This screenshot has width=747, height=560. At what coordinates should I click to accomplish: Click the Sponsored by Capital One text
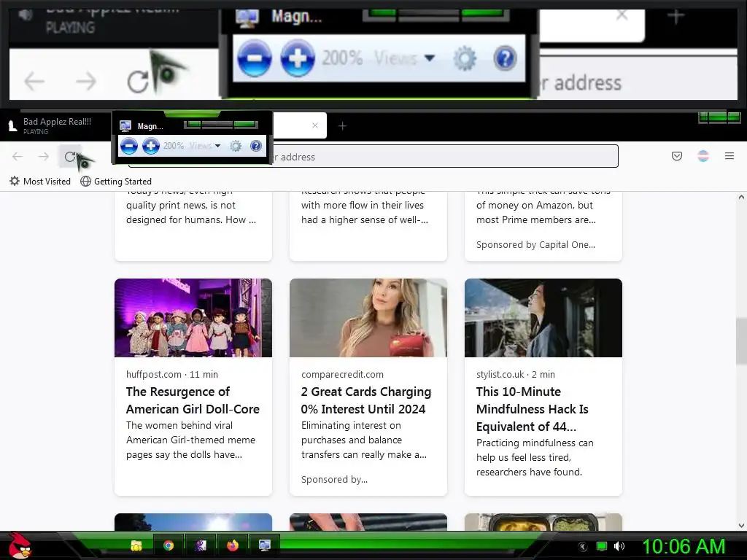(x=535, y=245)
